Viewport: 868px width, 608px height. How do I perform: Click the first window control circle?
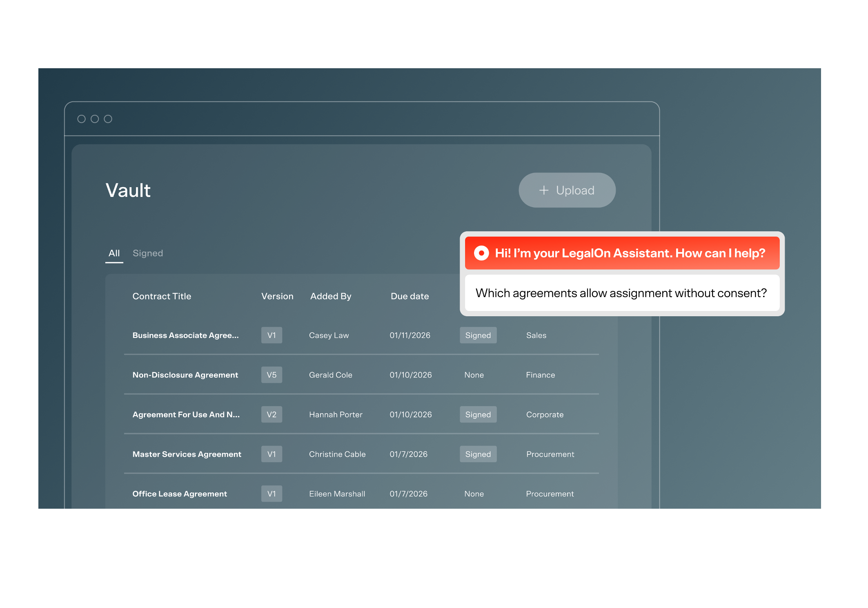click(81, 119)
